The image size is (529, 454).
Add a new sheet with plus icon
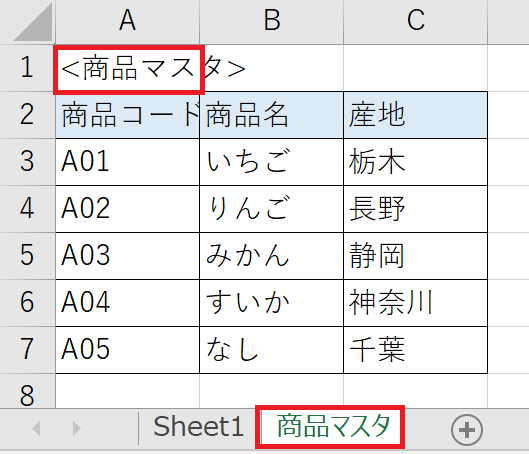click(467, 430)
